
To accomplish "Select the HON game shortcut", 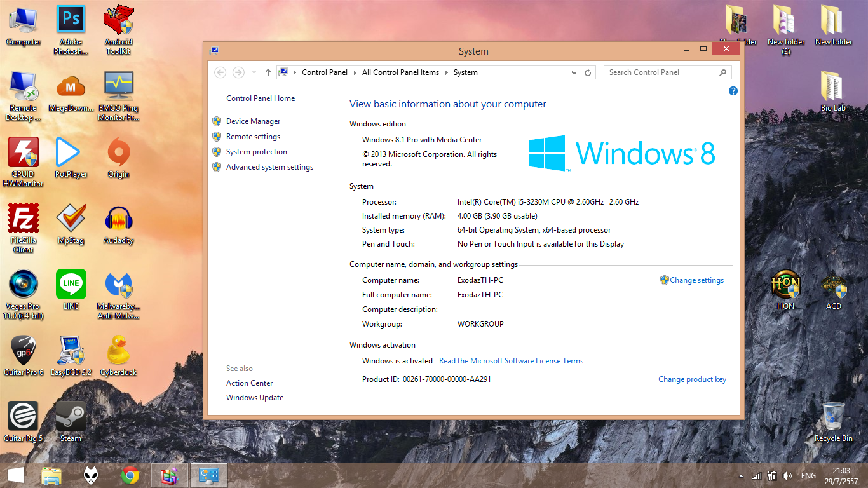I will (786, 290).
